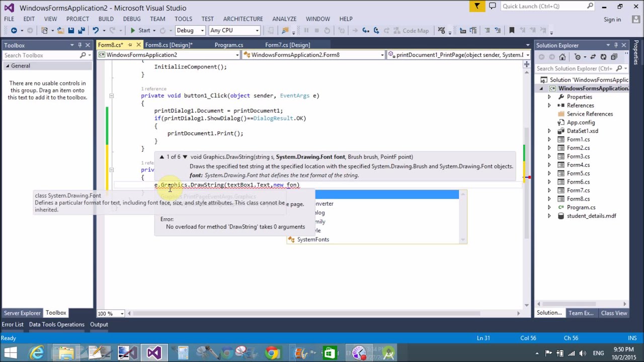Click Sync with Active Document icon
644x362 pixels.
pos(593,57)
